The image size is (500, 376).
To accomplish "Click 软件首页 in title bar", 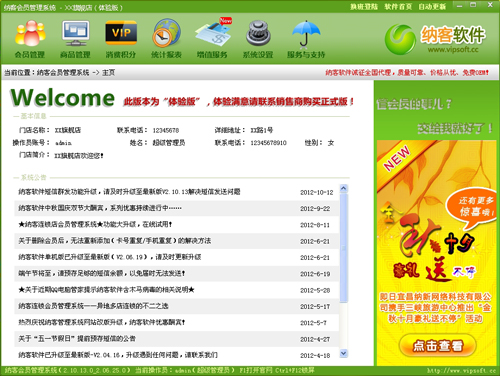I will click(398, 7).
